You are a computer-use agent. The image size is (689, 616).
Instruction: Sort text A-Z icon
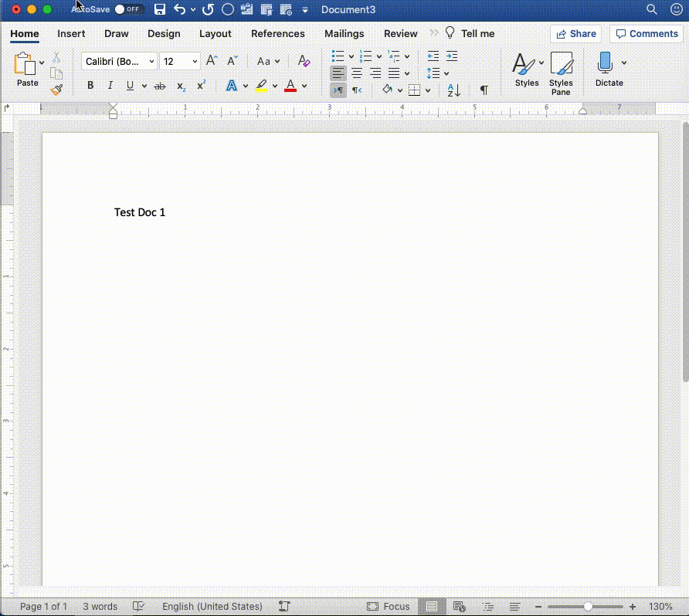(x=453, y=90)
